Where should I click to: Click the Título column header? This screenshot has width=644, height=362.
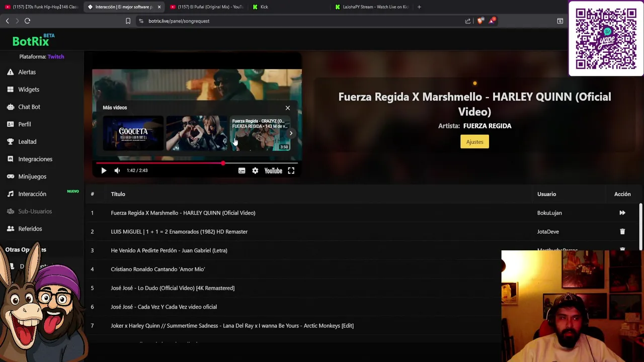[x=118, y=194]
